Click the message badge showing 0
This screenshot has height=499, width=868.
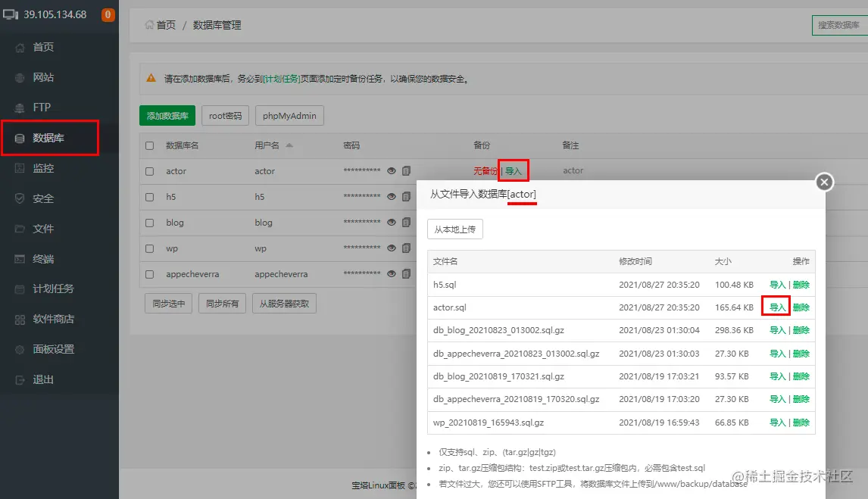tap(107, 14)
